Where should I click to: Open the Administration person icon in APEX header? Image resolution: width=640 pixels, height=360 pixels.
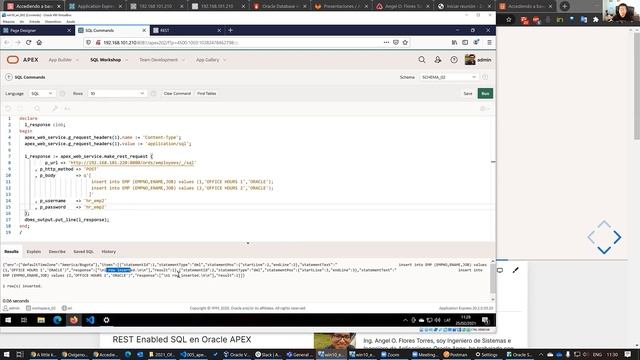click(438, 60)
